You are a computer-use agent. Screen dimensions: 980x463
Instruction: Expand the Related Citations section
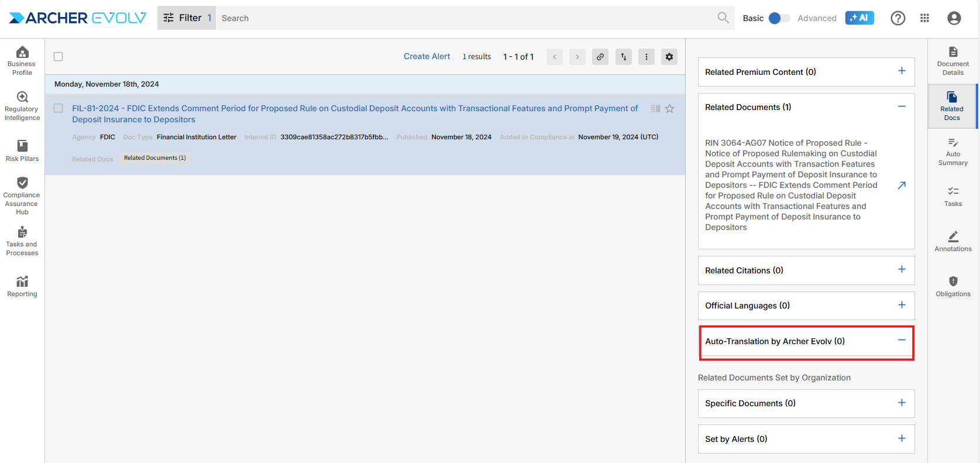(x=902, y=270)
